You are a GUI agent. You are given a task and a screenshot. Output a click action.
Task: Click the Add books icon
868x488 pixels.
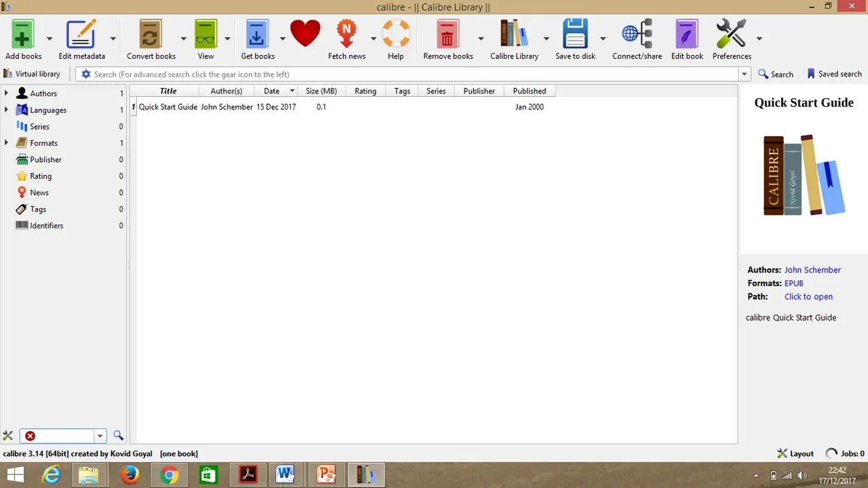23,34
